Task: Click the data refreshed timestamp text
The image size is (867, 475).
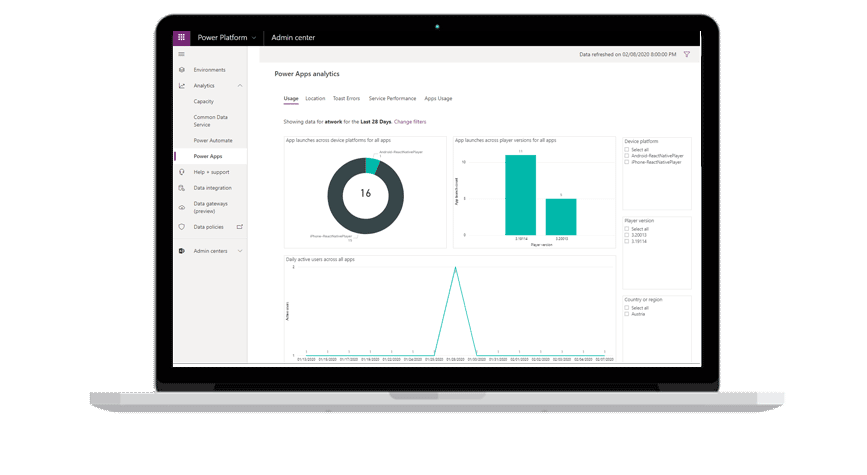Action: coord(628,54)
